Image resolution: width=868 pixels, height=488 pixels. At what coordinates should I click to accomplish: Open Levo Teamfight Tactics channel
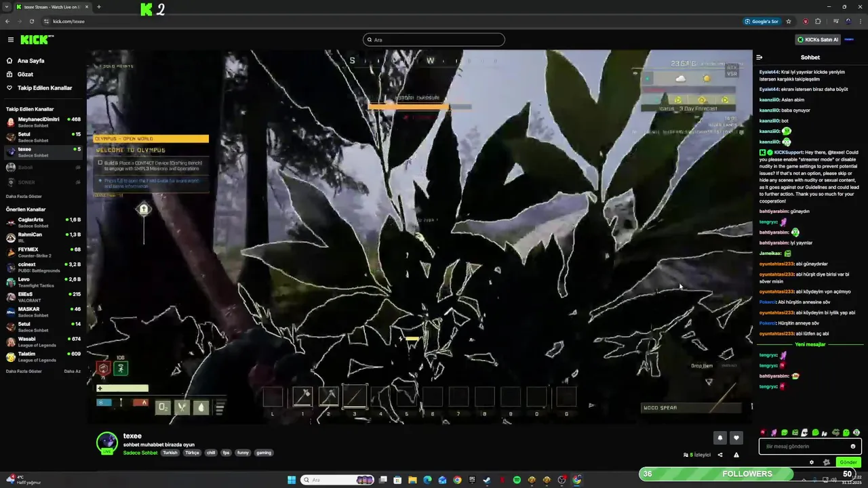43,282
